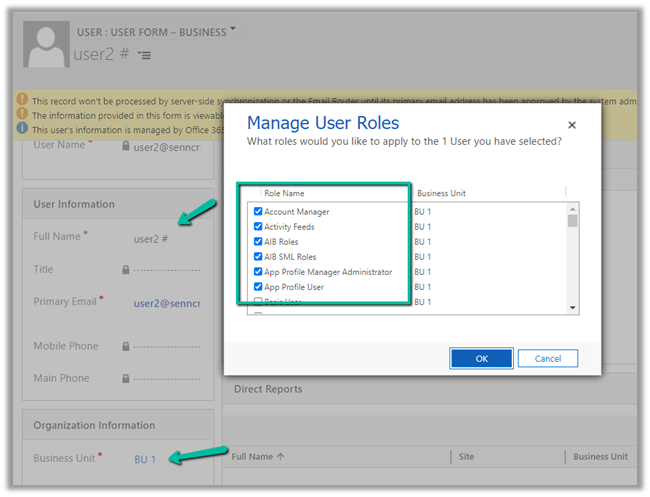Open the record list icon beside user2
This screenshot has height=497, width=650.
[145, 56]
